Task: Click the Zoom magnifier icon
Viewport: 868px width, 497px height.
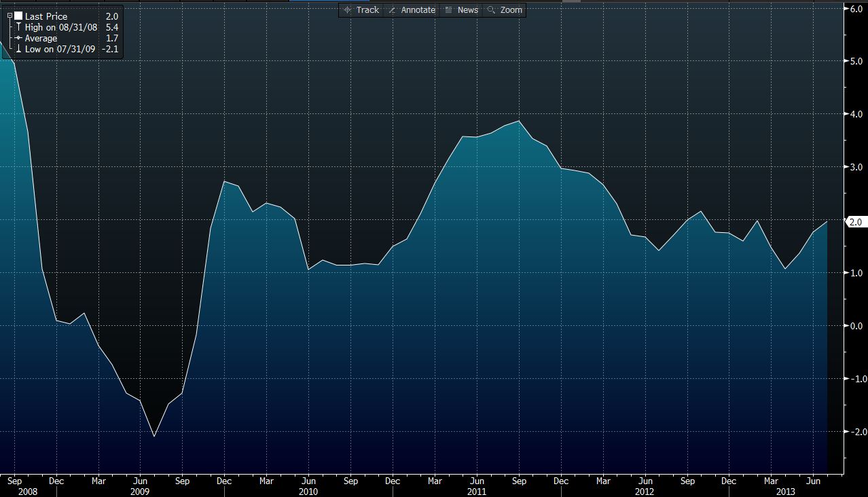Action: [492, 10]
